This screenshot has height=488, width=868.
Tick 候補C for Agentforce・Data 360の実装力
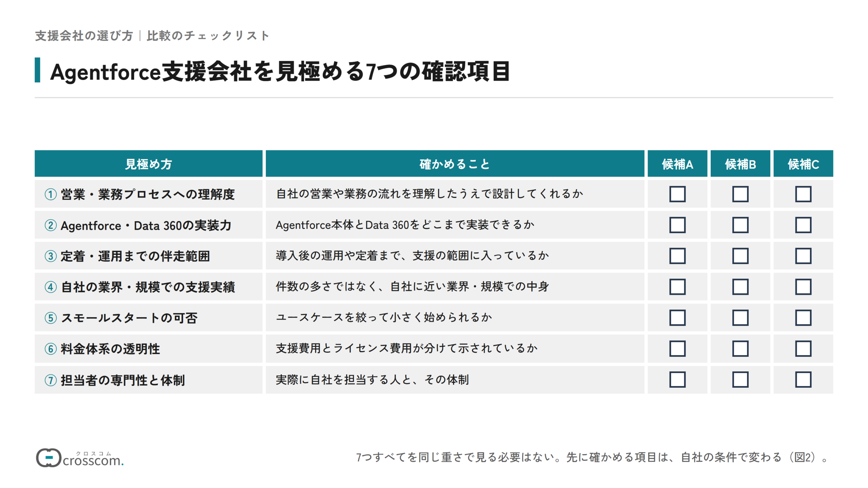pyautogui.click(x=803, y=225)
